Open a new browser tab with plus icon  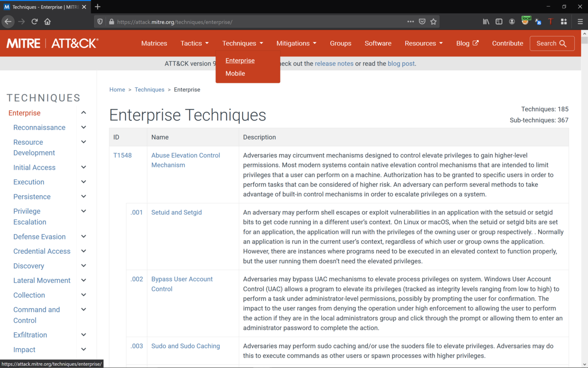(x=98, y=6)
